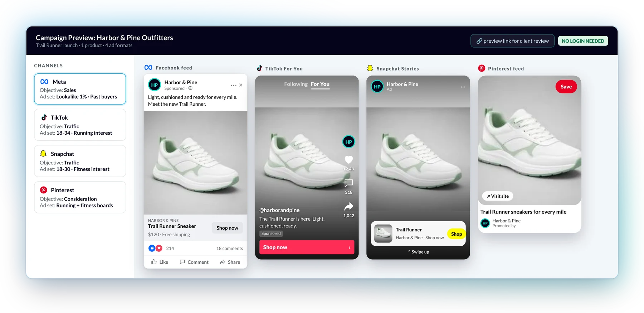The width and height of the screenshot is (644, 313).
Task: Copy preview link for client review
Action: point(512,41)
